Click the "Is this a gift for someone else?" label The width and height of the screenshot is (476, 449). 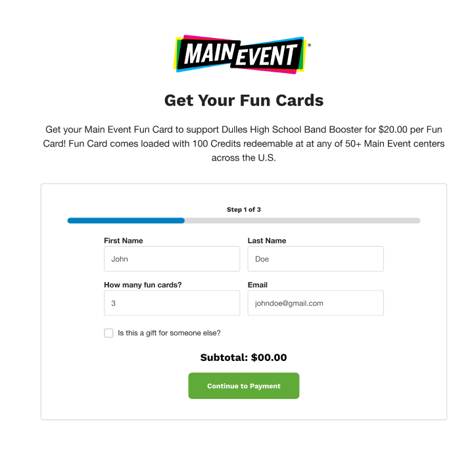(x=169, y=333)
